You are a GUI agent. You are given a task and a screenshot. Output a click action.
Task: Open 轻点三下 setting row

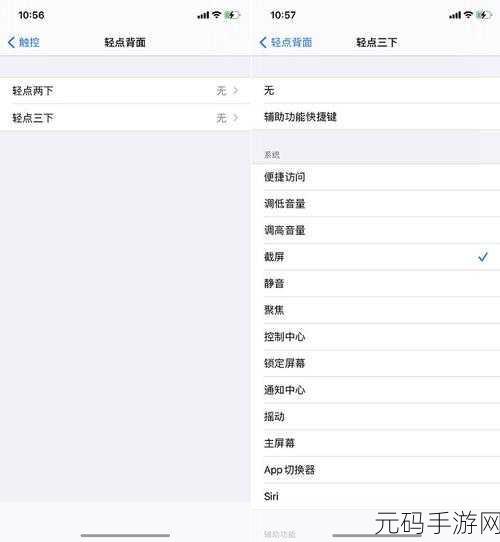tap(125, 118)
